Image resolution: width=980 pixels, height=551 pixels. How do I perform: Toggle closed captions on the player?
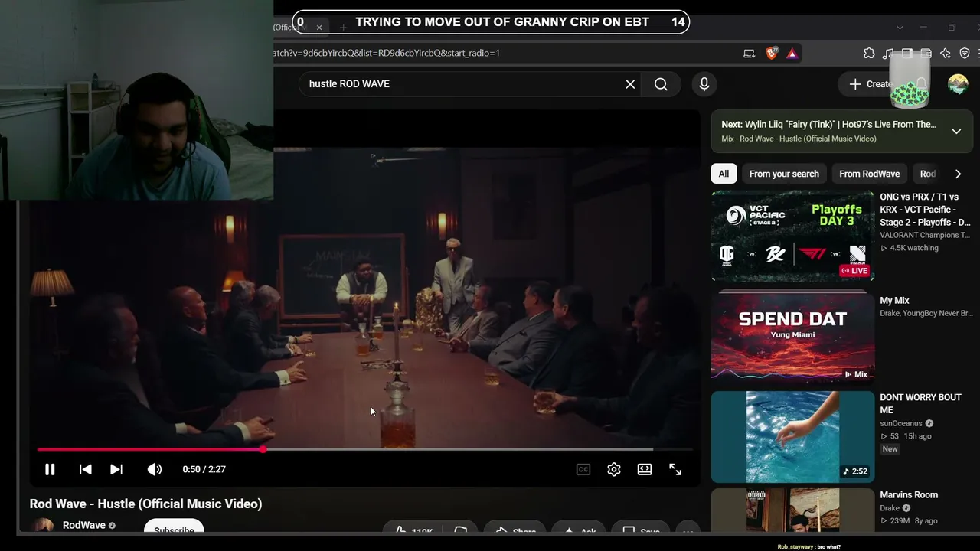pos(583,469)
